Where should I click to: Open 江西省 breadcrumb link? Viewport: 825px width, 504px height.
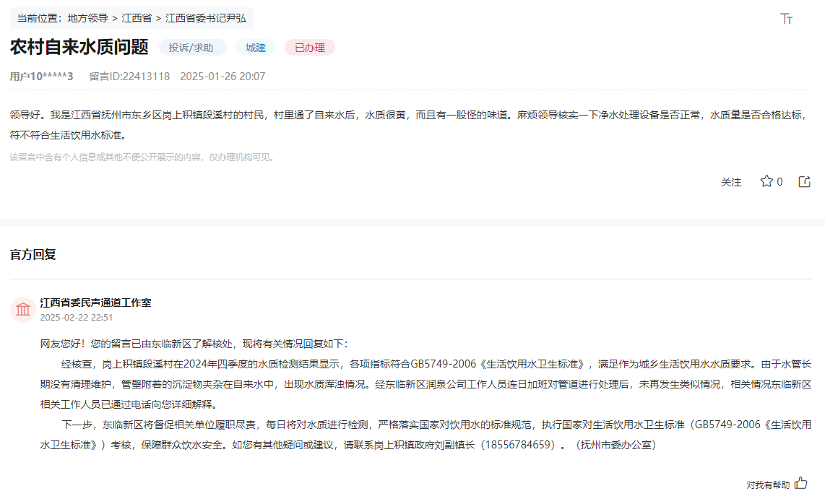(x=137, y=18)
